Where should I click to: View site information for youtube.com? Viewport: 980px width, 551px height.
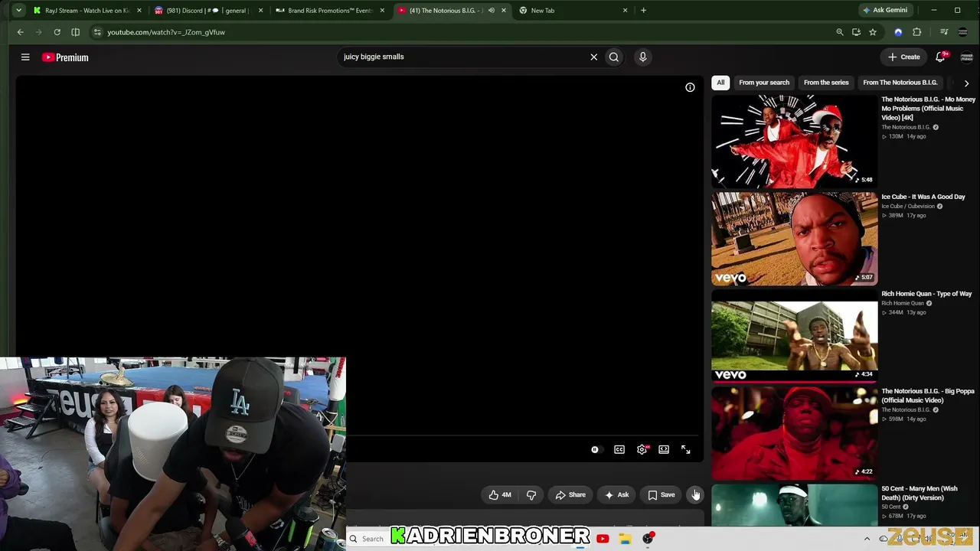(x=96, y=32)
